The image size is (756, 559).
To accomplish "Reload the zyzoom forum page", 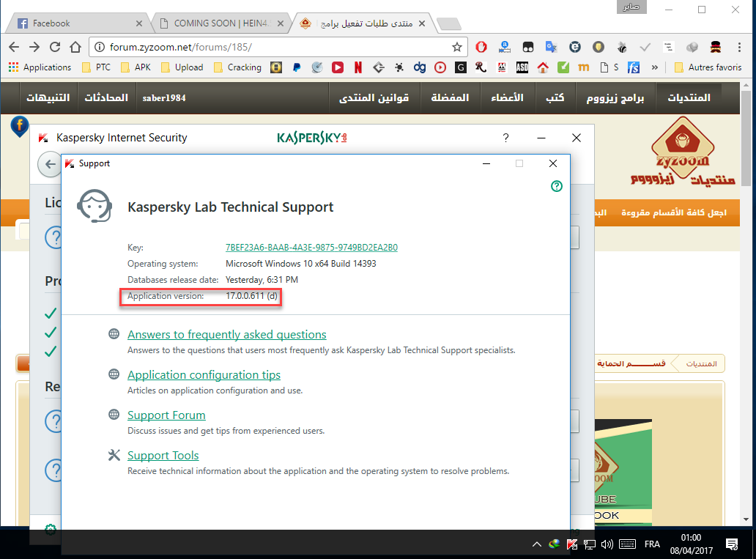I will [55, 47].
